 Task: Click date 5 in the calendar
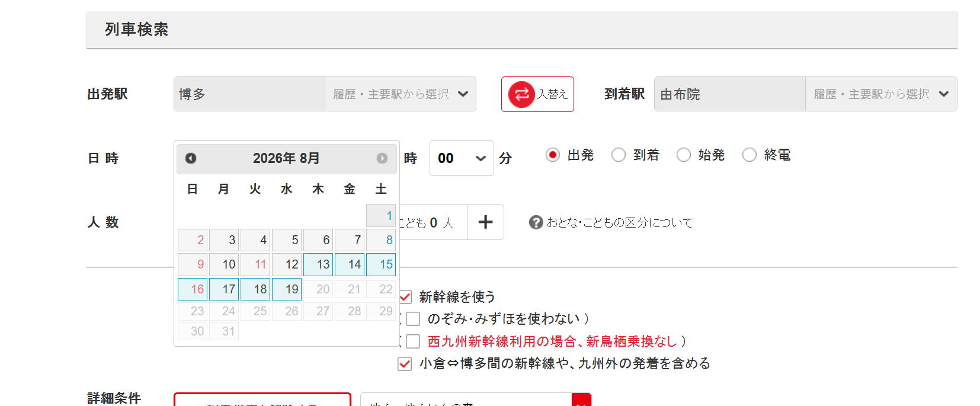(x=287, y=240)
